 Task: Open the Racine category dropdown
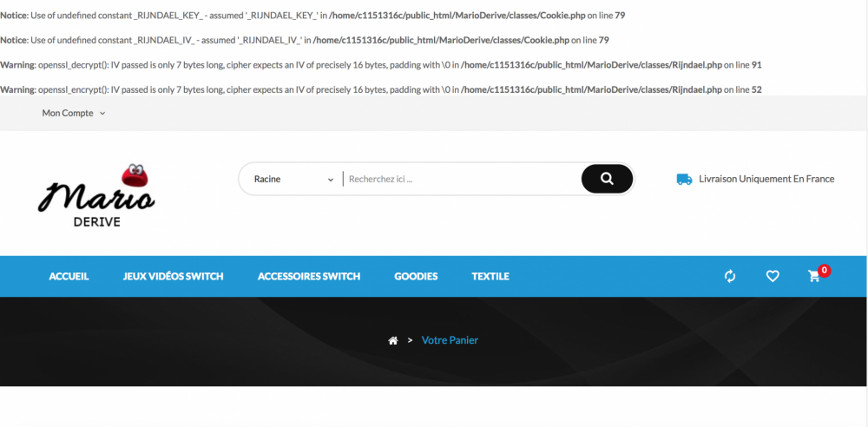coord(293,180)
